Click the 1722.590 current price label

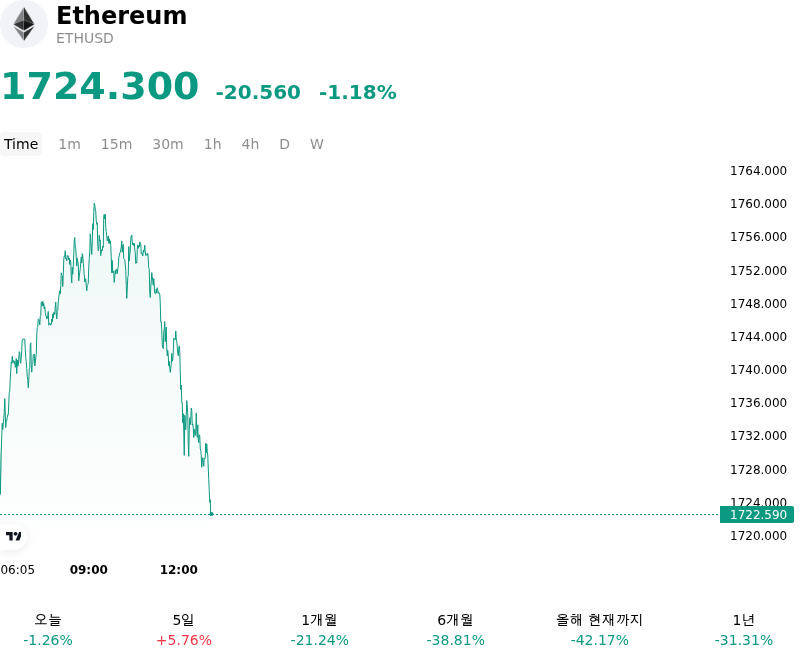757,515
